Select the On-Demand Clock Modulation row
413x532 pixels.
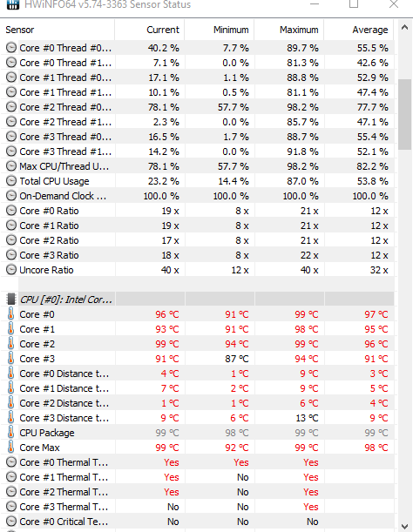197,196
